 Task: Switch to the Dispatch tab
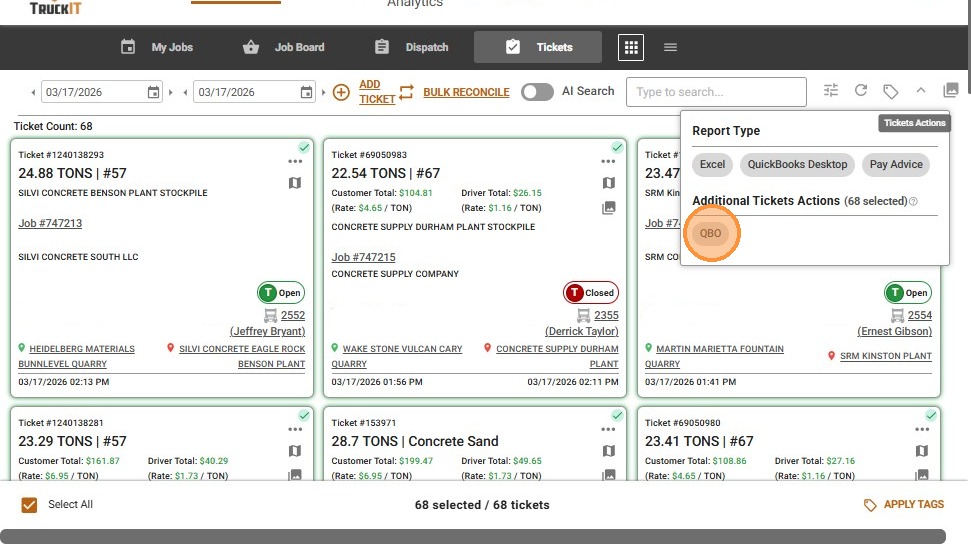tap(412, 47)
